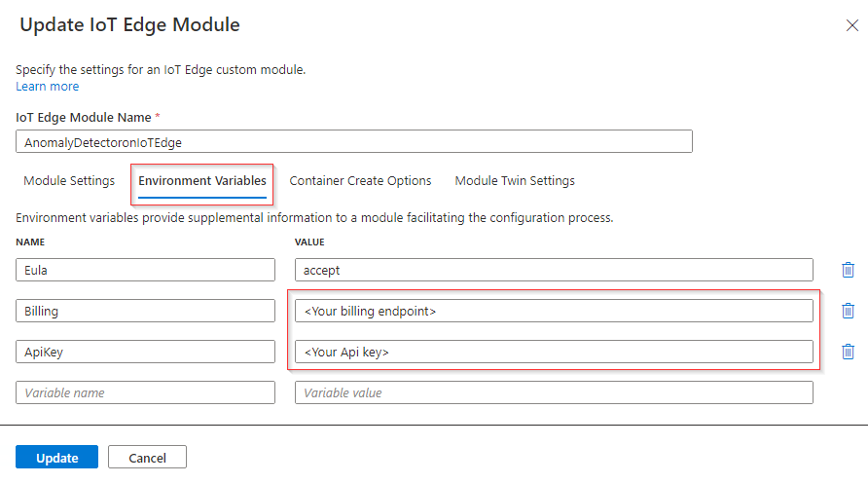Image resolution: width=868 pixels, height=484 pixels.
Task: Delete the ApiKey environment variable
Action: tap(848, 352)
